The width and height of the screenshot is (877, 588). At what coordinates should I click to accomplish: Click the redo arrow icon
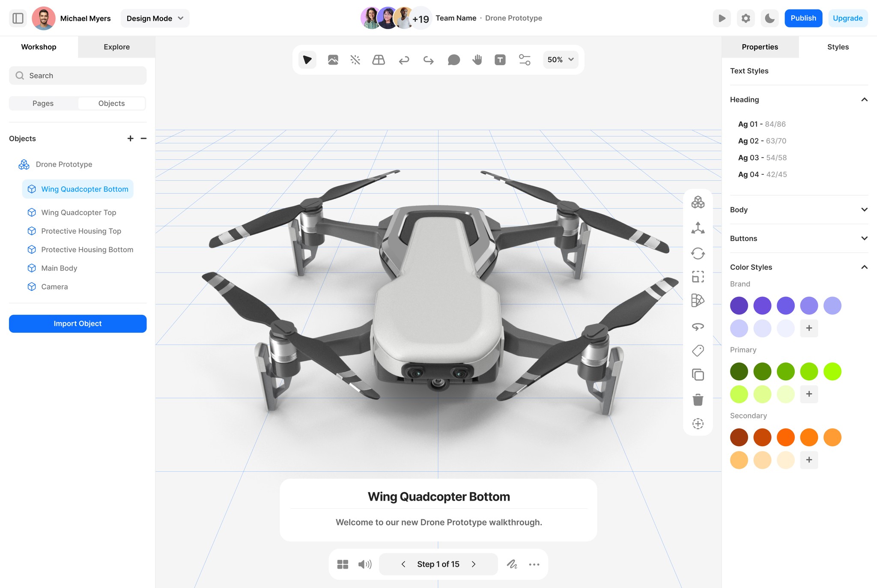[428, 60]
